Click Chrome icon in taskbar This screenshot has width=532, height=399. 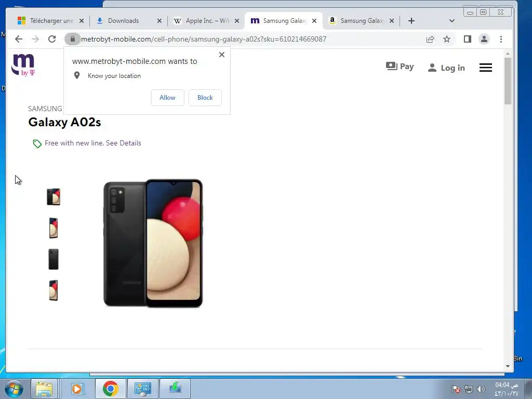click(110, 389)
